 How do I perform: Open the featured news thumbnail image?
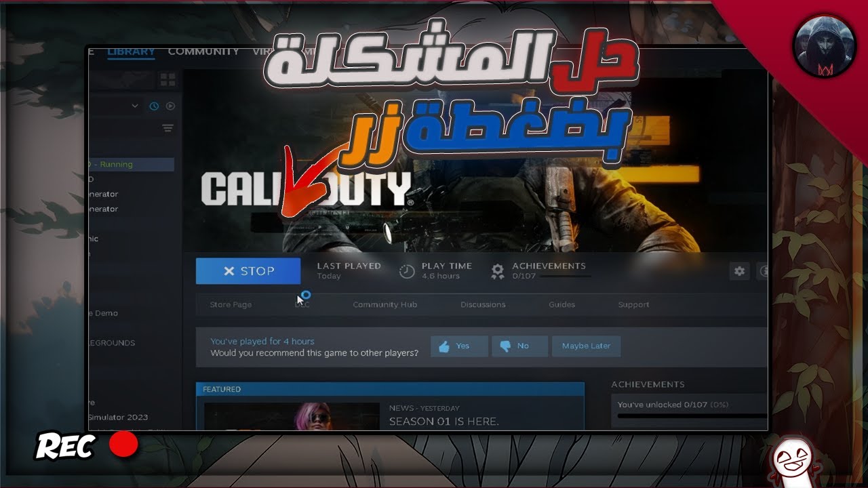[292, 416]
